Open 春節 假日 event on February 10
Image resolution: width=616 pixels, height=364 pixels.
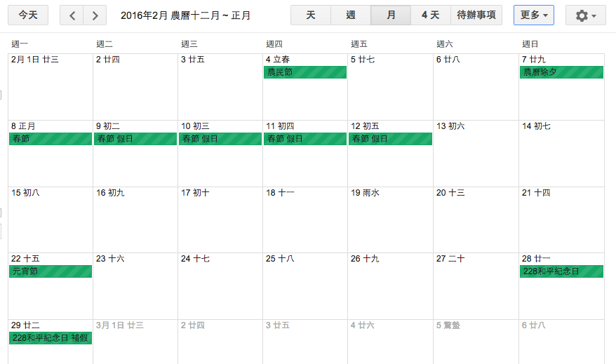[220, 139]
